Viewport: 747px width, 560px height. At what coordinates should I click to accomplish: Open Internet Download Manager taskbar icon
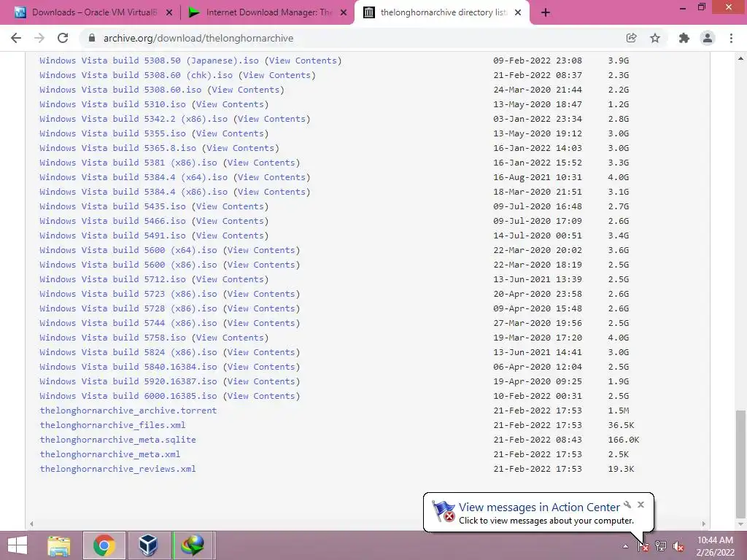(x=193, y=545)
